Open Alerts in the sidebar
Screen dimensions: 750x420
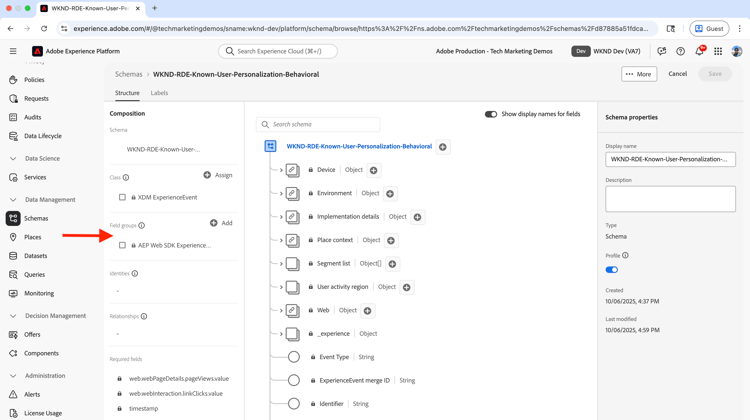click(32, 394)
